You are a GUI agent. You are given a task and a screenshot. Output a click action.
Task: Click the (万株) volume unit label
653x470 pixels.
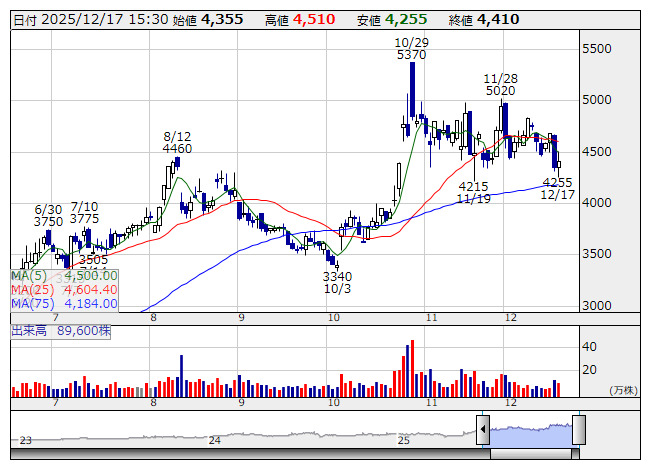tap(623, 390)
